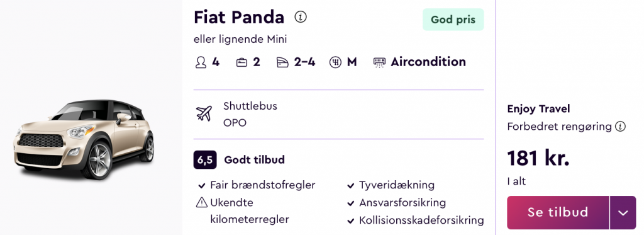Select the Fiat Panda car image
This screenshot has width=644, height=235.
pos(84,138)
